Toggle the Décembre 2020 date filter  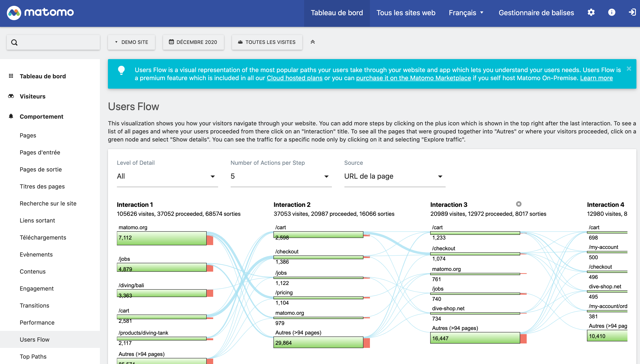193,42
